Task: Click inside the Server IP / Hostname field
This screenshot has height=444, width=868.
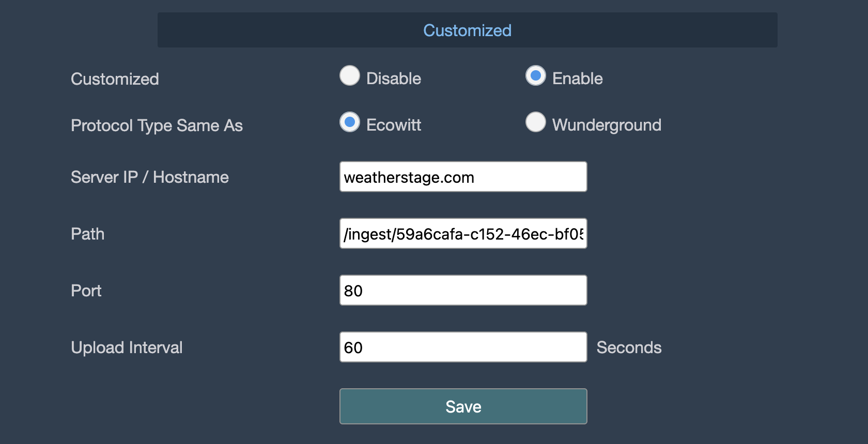Action: click(463, 177)
